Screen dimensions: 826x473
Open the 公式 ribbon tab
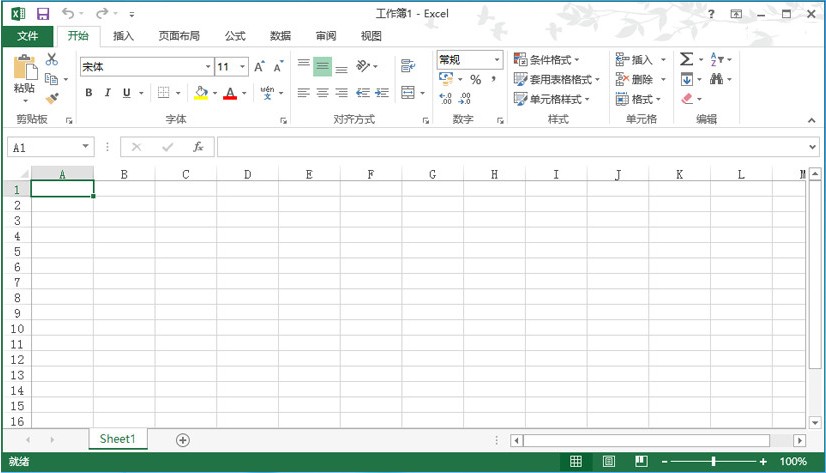tap(235, 36)
